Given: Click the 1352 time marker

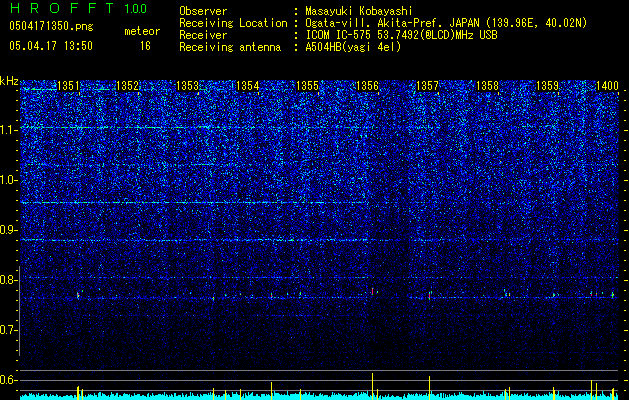Looking at the screenshot, I should pyautogui.click(x=128, y=86).
